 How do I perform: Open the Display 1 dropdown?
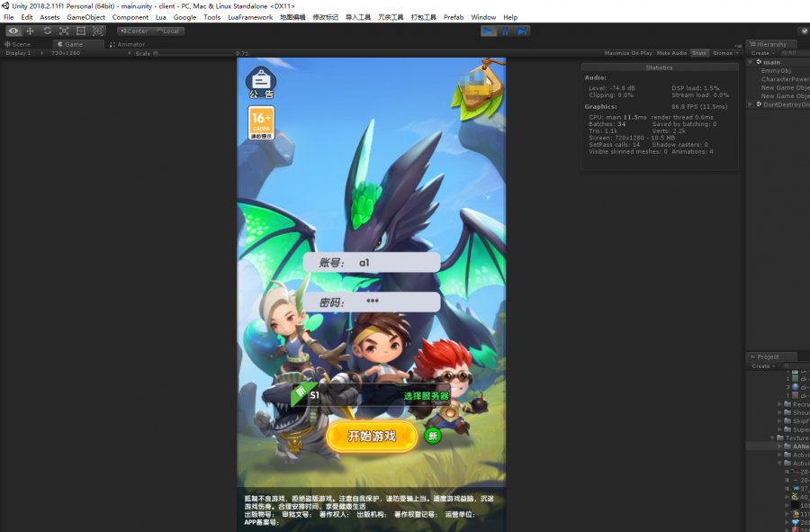pos(24,53)
